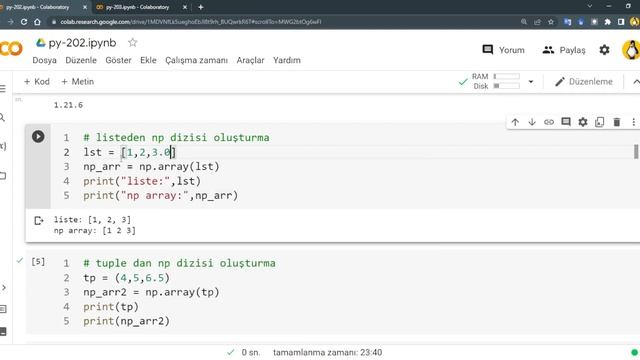Run the first code cell
This screenshot has height=360, width=640.
38,136
